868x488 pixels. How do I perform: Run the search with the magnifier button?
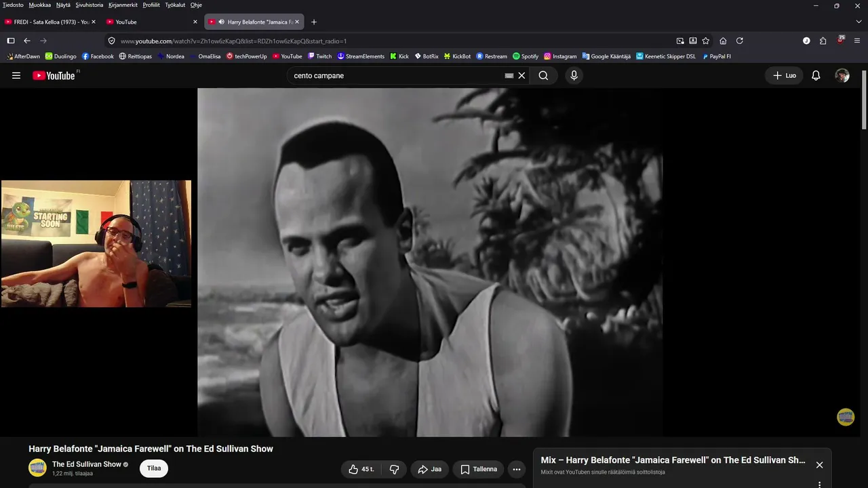point(543,76)
